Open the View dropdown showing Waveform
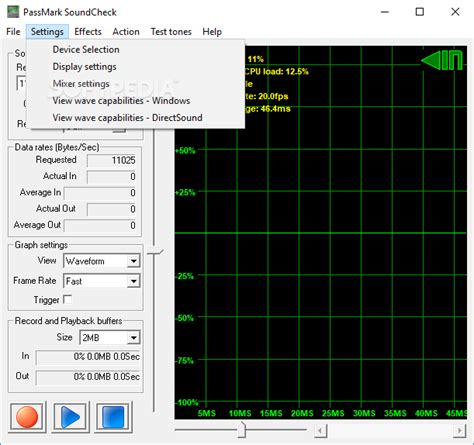Viewport: 474px width, 445px height. [x=101, y=261]
